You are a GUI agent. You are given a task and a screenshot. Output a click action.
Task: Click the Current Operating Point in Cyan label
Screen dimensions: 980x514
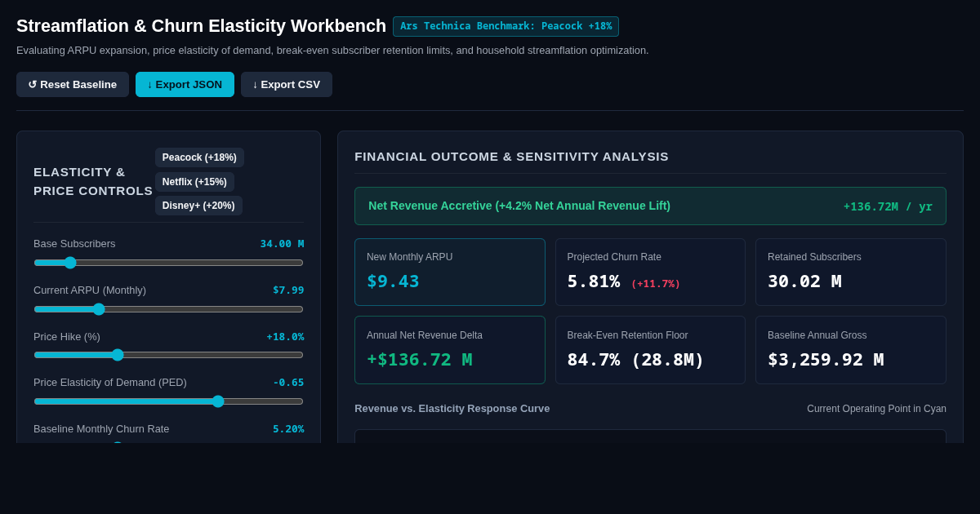(x=876, y=409)
